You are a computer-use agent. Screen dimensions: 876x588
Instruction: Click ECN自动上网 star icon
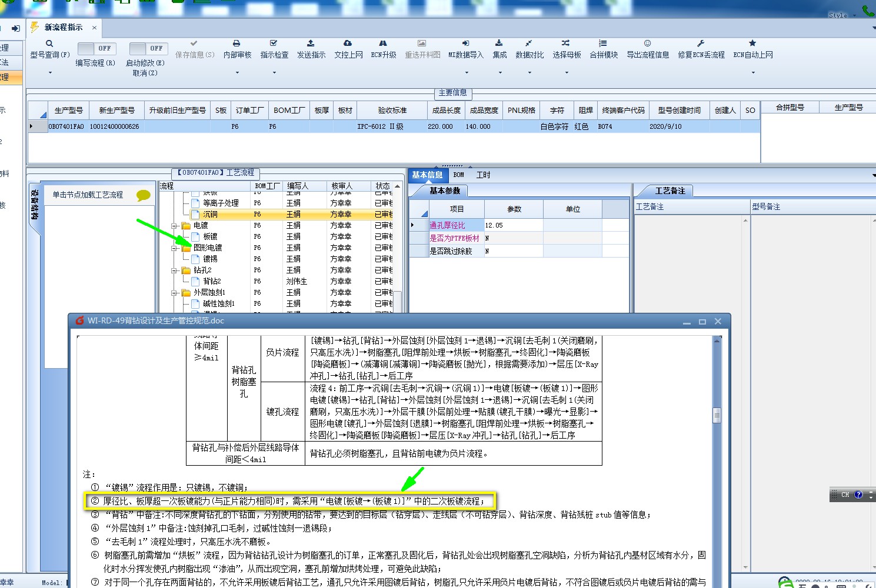pos(752,44)
